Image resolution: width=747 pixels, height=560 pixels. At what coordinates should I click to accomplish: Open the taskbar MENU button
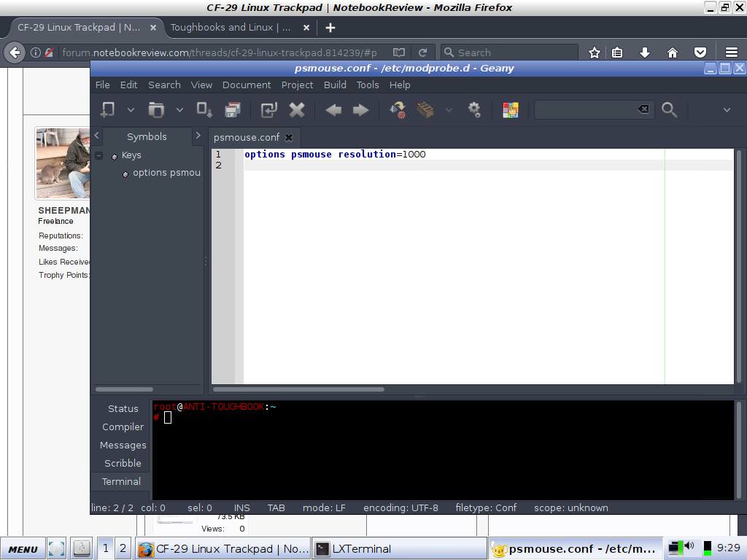click(23, 549)
